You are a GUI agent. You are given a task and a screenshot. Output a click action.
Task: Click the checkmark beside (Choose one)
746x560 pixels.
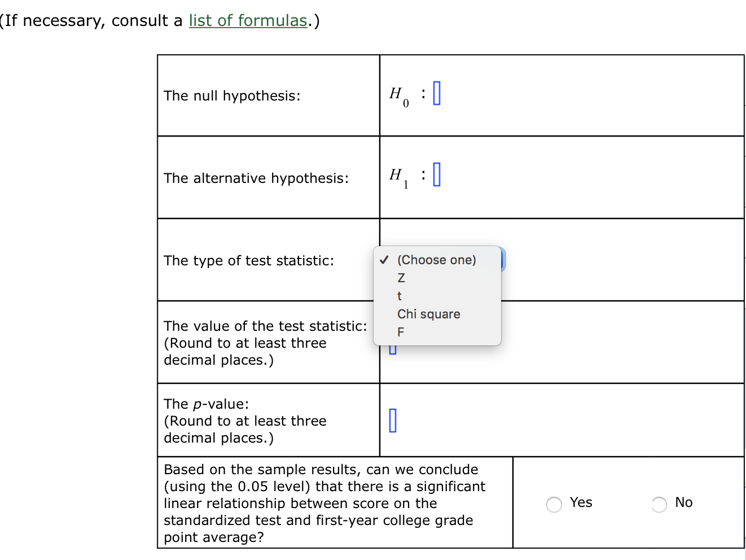click(384, 260)
